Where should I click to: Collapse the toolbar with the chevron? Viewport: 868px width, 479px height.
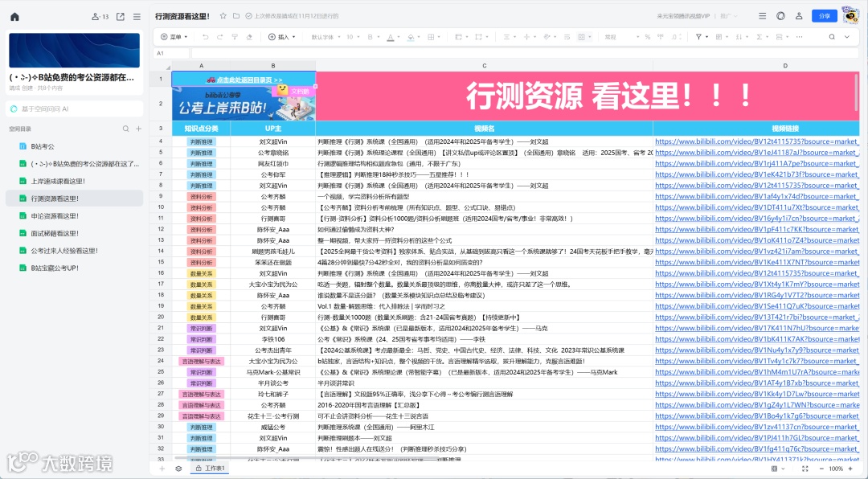tap(847, 37)
